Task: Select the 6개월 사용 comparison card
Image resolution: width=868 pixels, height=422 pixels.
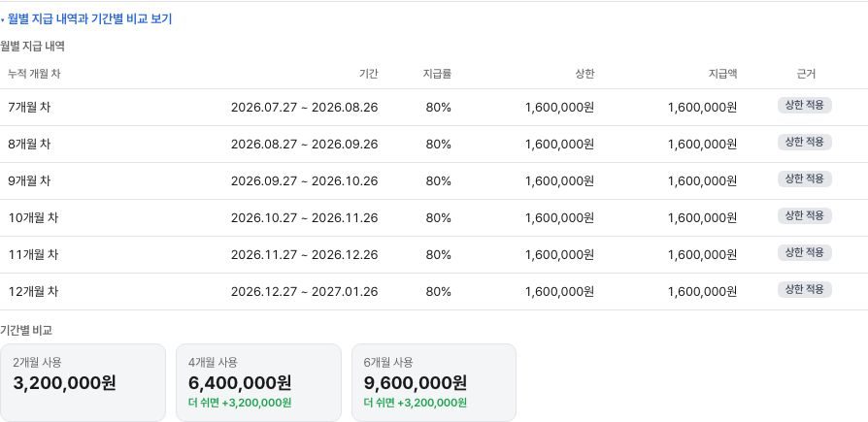Action: click(434, 383)
